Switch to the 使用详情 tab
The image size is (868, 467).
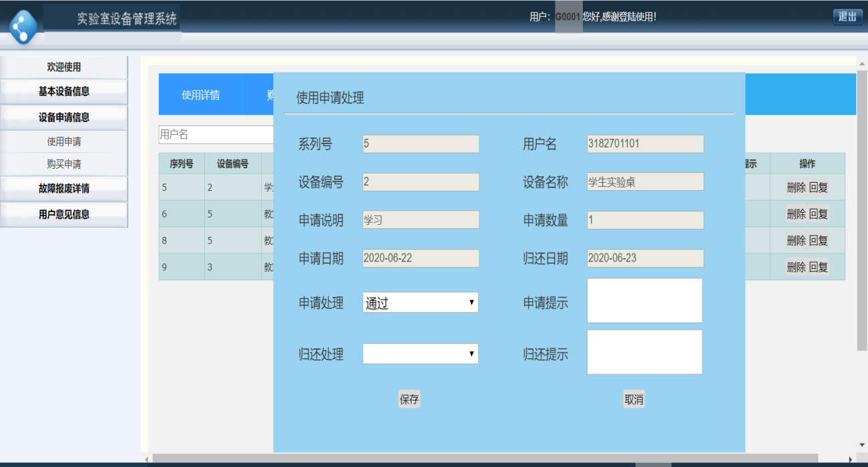point(201,95)
